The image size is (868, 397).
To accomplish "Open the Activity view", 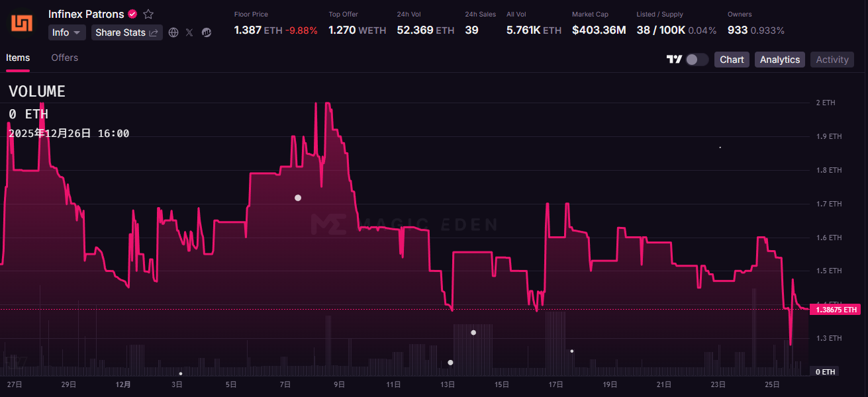I will pos(832,59).
